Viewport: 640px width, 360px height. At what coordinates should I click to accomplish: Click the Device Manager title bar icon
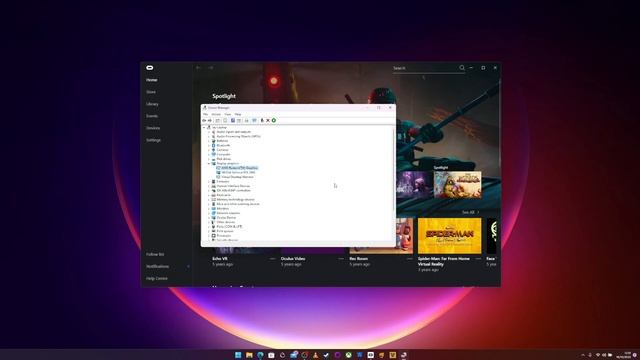[205, 108]
